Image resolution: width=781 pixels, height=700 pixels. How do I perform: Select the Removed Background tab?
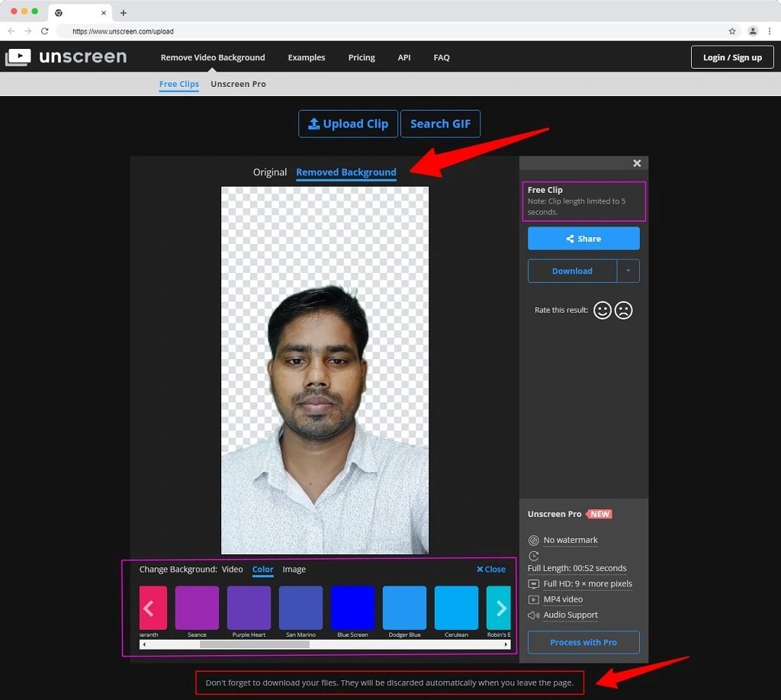(x=346, y=172)
